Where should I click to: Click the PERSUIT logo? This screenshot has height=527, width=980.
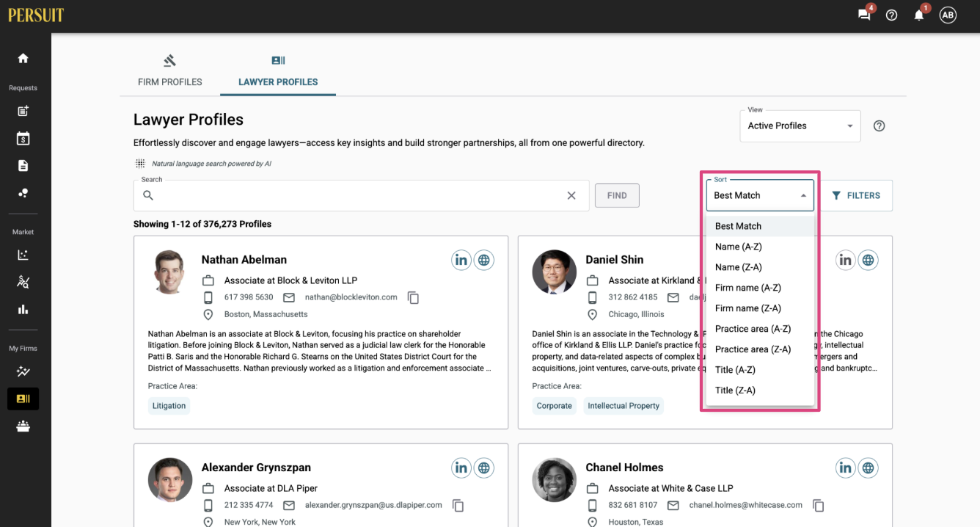(36, 15)
